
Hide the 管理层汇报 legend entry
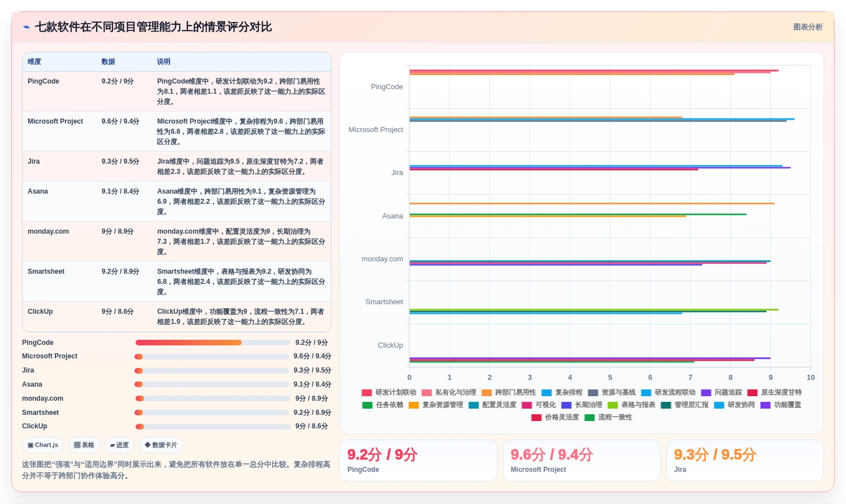(x=684, y=405)
